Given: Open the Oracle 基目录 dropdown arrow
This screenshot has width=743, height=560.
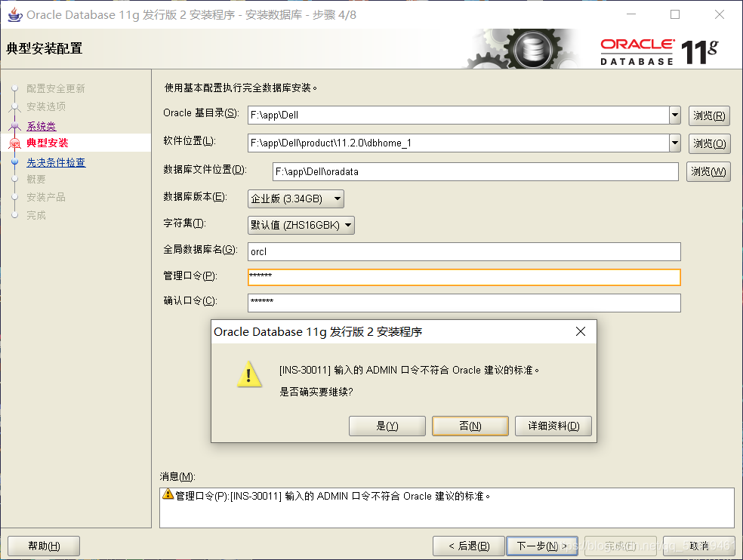Looking at the screenshot, I should coord(675,115).
